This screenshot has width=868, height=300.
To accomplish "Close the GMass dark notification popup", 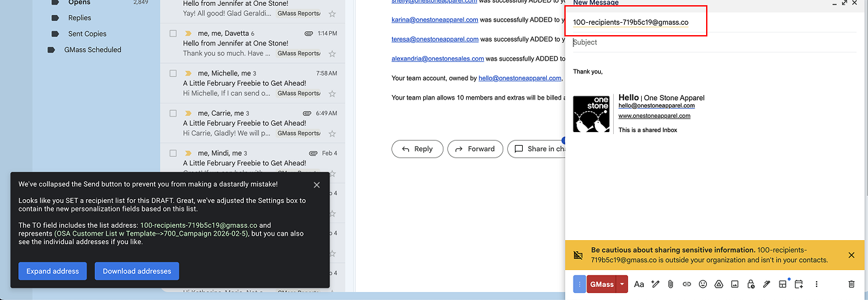I will point(317,185).
